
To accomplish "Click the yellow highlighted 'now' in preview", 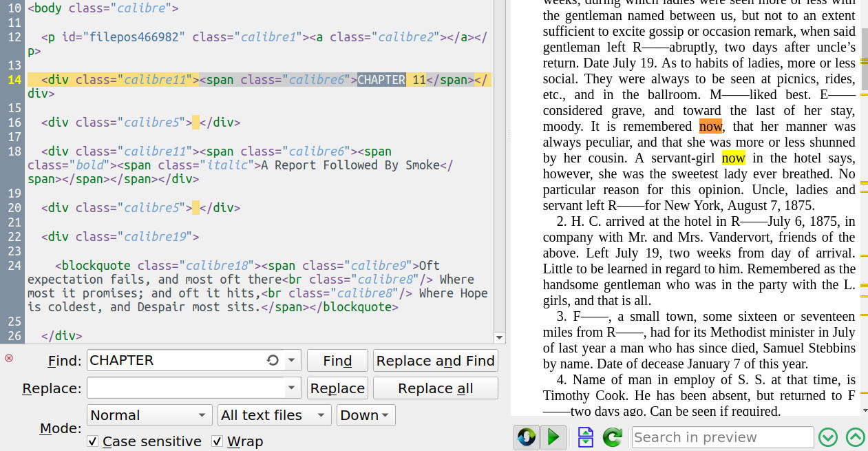I will point(733,158).
